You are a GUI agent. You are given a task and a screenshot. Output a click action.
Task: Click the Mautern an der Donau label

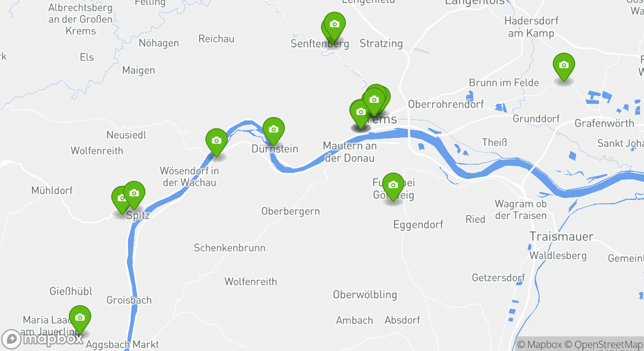[x=350, y=152]
